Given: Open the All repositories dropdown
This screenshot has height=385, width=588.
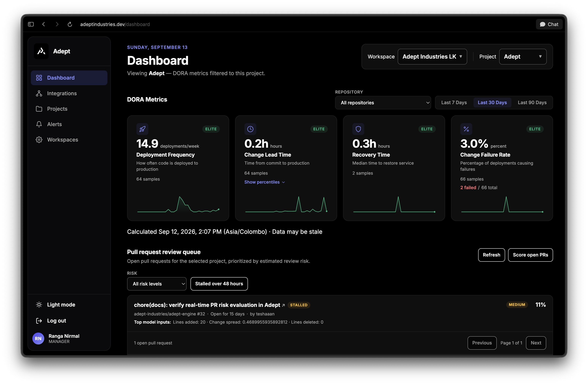Looking at the screenshot, I should 383,103.
